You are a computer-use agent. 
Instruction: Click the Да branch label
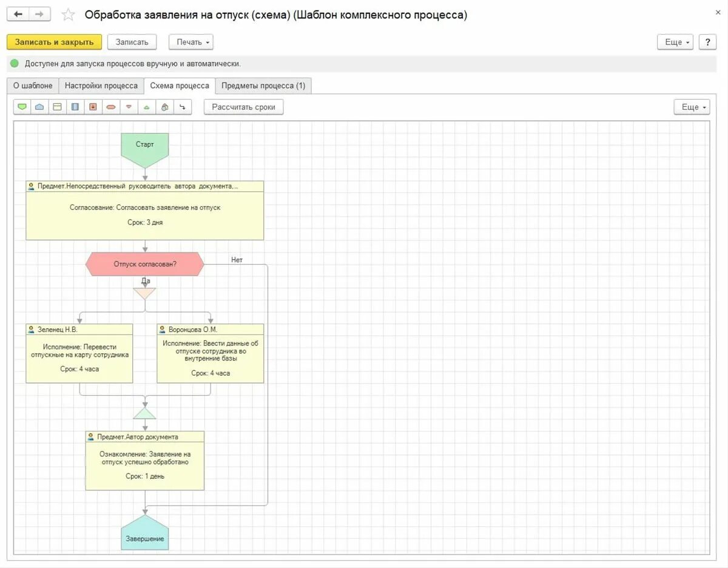click(x=146, y=281)
